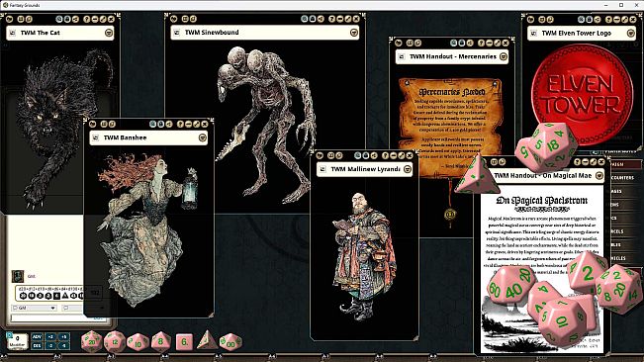Toggle padlock on TWM Sinewbound window

[x=313, y=19]
